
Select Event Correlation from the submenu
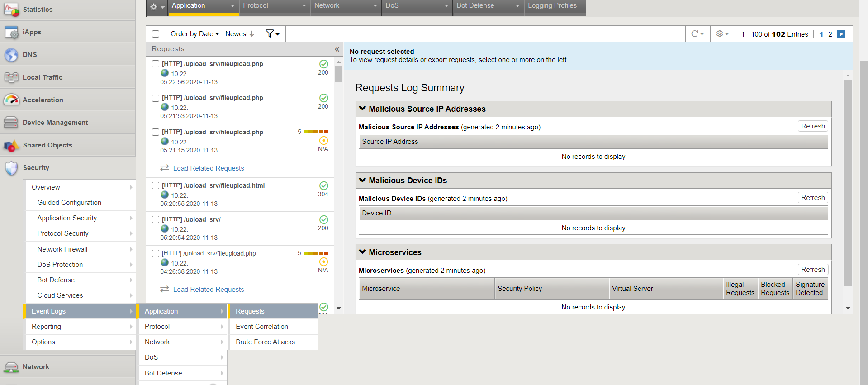262,327
